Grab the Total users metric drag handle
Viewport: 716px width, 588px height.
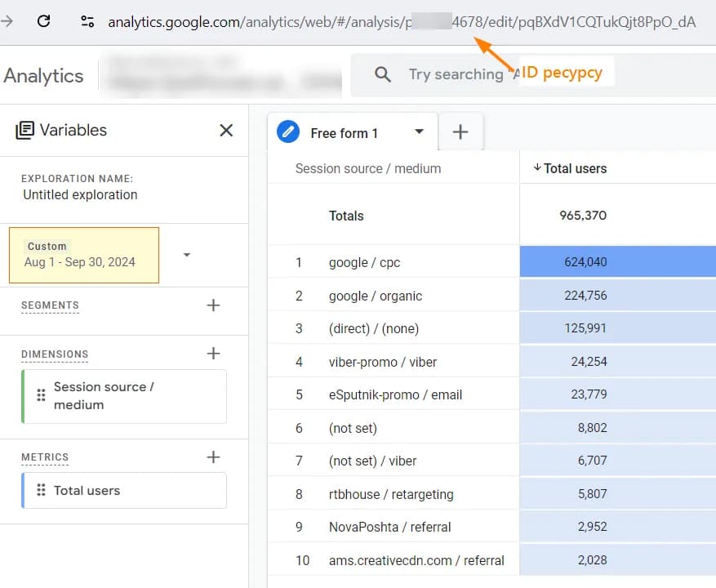click(x=41, y=490)
